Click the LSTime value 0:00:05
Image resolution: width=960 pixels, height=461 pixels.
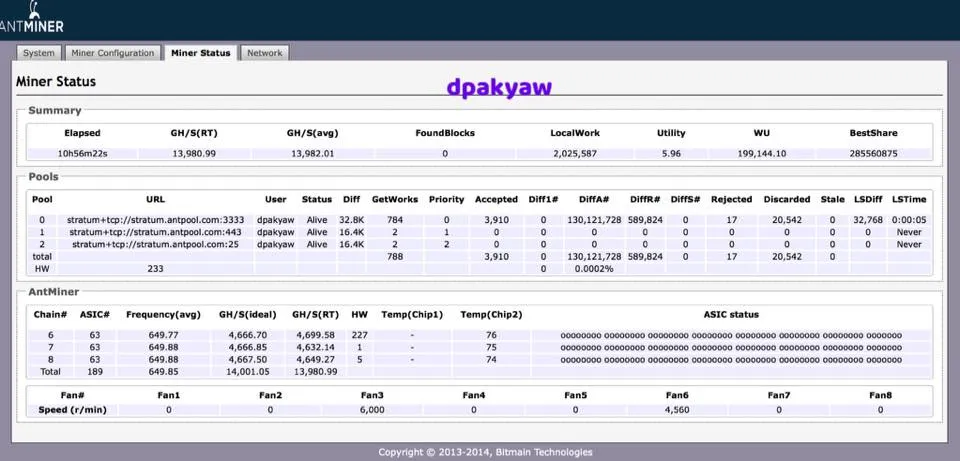click(909, 220)
